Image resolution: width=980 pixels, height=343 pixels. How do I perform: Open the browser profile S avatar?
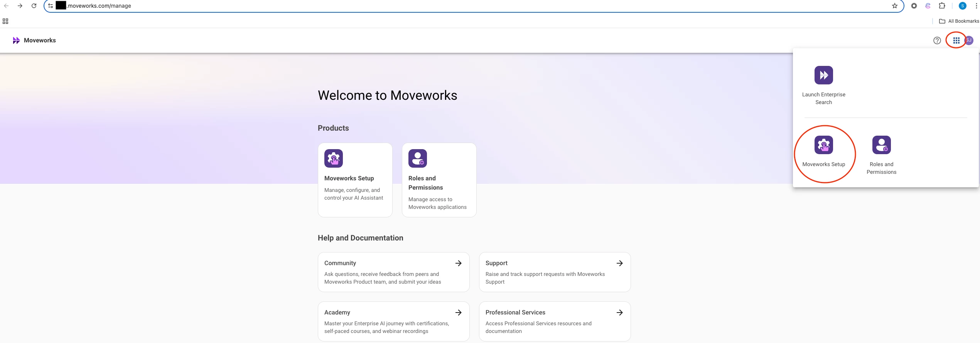point(962,6)
